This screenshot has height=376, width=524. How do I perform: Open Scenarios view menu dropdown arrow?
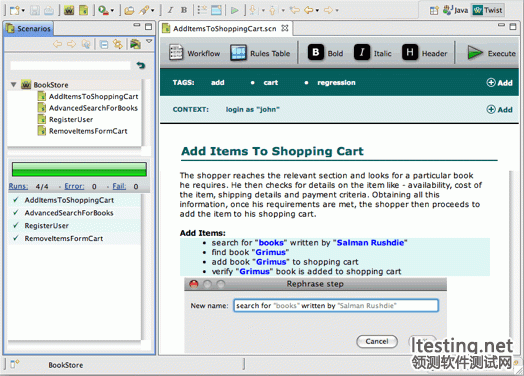[149, 41]
